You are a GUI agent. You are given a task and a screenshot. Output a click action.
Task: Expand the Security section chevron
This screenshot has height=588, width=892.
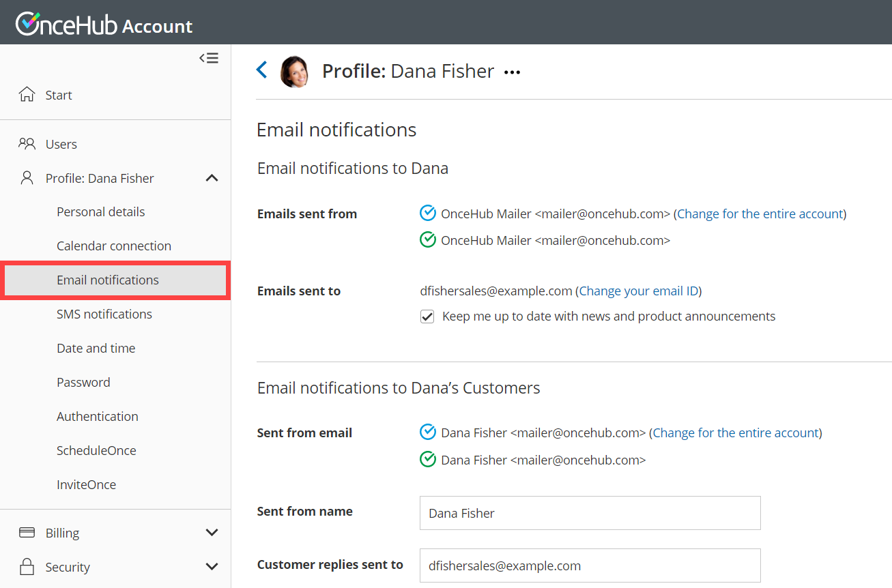pos(212,567)
